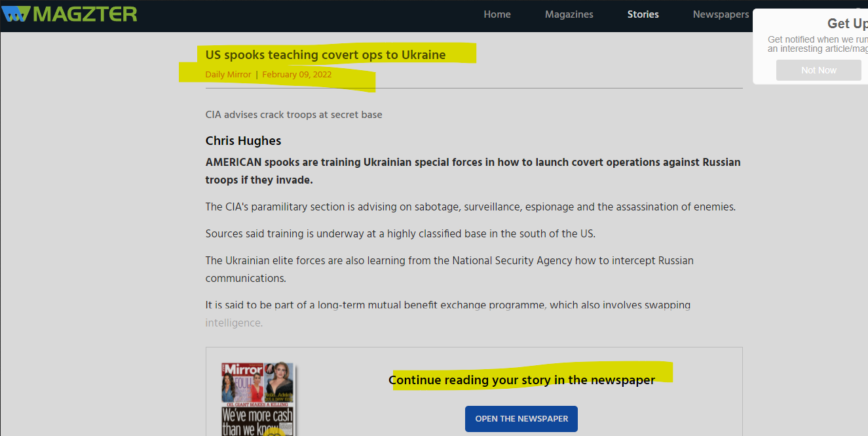
Task: Open the Home menu item
Action: pos(497,14)
